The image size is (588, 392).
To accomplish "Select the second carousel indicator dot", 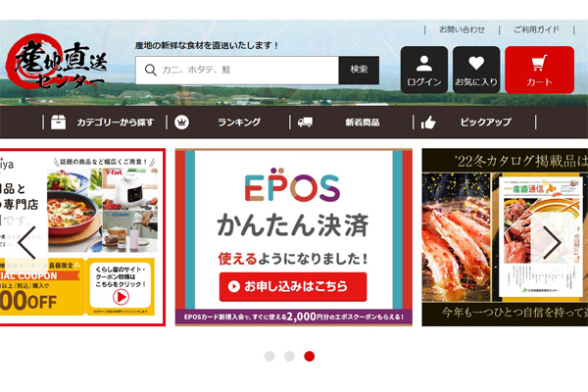I will click(x=289, y=356).
